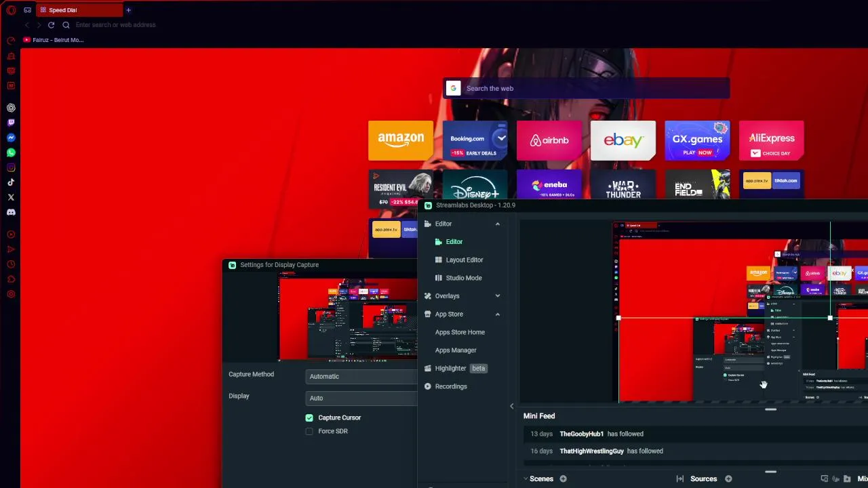Image resolution: width=868 pixels, height=488 pixels.
Task: Open GX Corner gamepad icon in tab bar
Action: pyautogui.click(x=27, y=10)
